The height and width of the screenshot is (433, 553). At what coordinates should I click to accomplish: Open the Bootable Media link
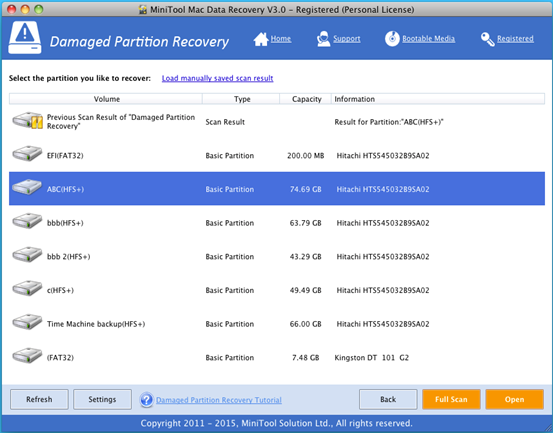coord(429,38)
